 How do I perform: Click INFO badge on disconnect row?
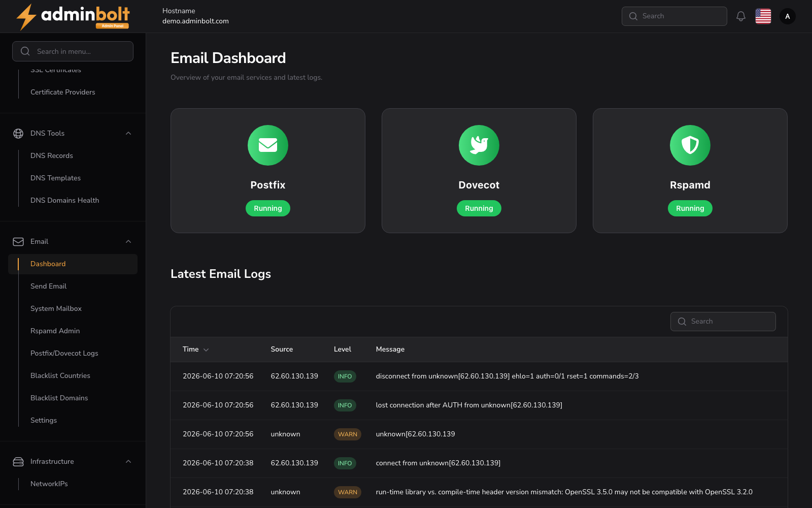pyautogui.click(x=345, y=376)
